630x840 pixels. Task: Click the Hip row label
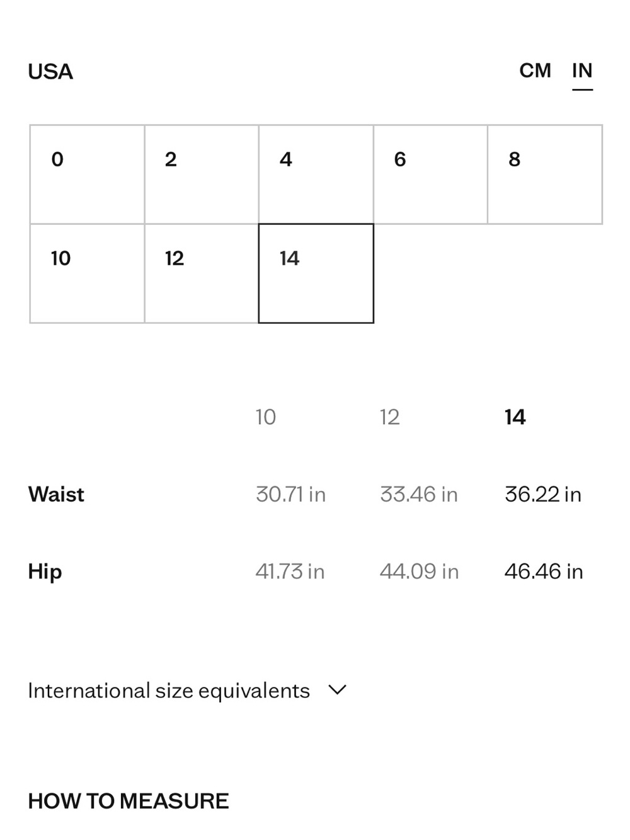[45, 572]
